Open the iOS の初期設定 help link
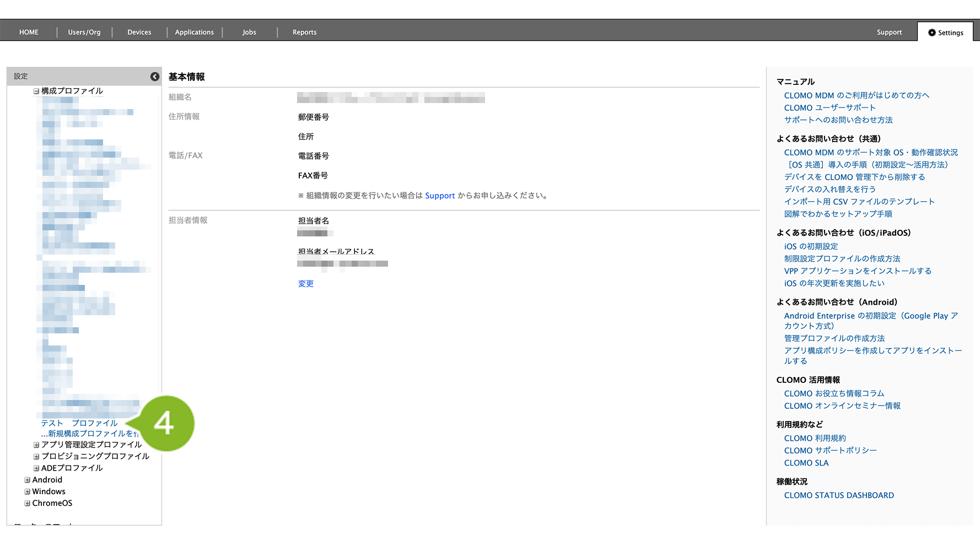 [811, 246]
